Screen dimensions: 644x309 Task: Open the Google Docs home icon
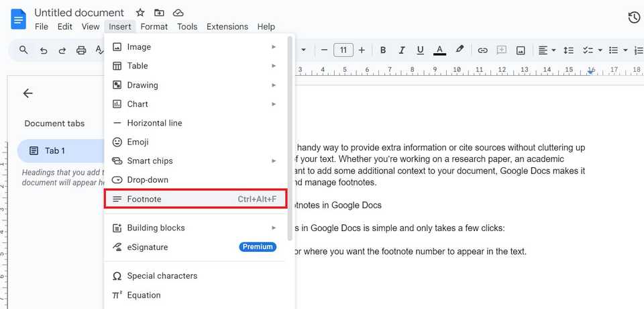(x=19, y=19)
